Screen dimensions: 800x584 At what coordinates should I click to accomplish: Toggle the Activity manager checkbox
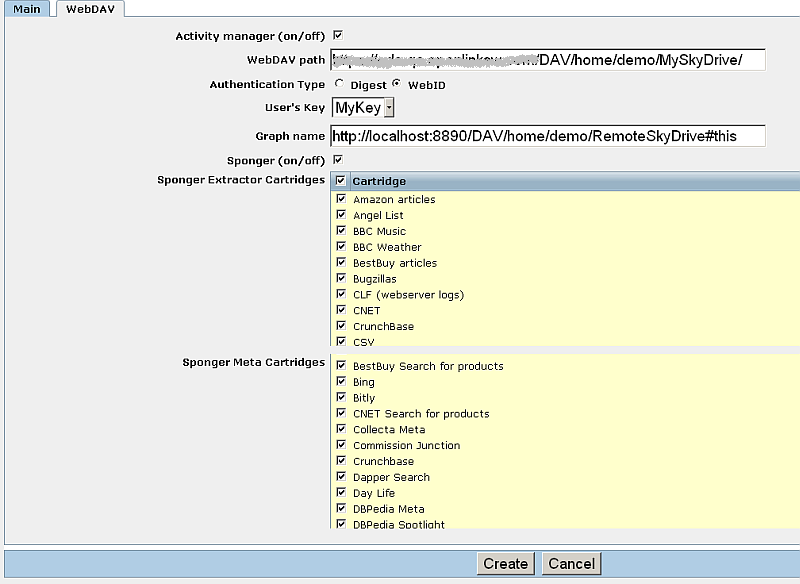[x=337, y=35]
